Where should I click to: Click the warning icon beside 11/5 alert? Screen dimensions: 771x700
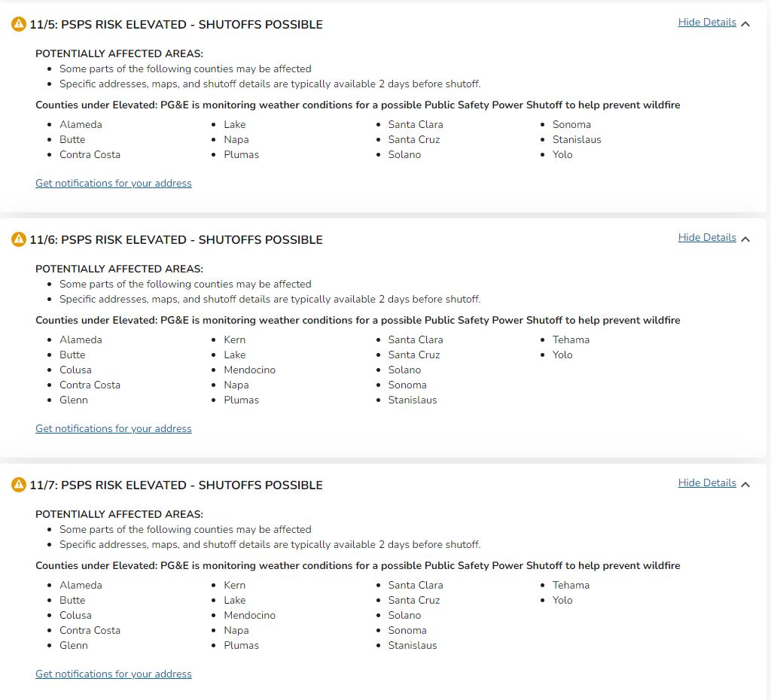19,24
